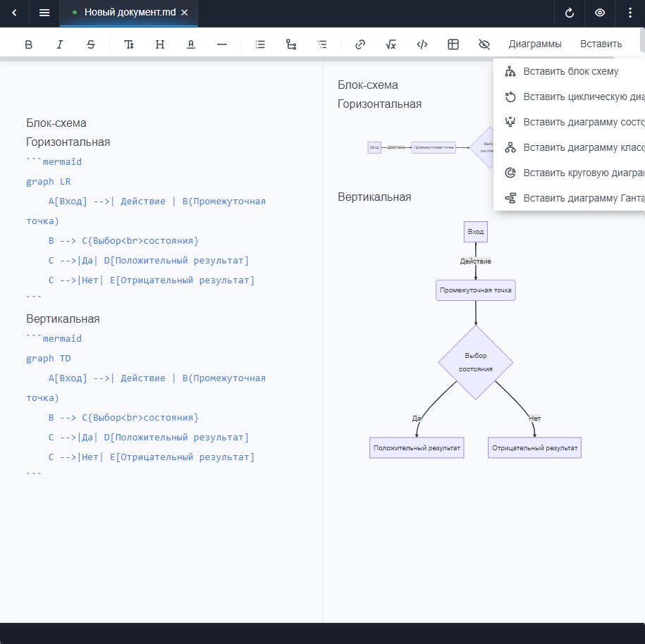This screenshot has height=644, width=645.
Task: Toggle preview eye icon in header
Action: tap(600, 13)
